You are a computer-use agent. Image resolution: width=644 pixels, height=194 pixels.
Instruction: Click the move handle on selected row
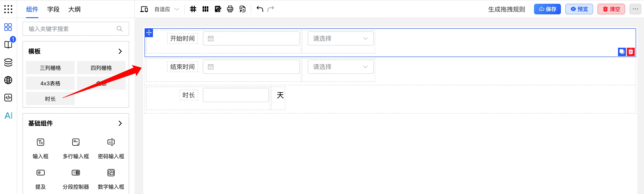149,32
